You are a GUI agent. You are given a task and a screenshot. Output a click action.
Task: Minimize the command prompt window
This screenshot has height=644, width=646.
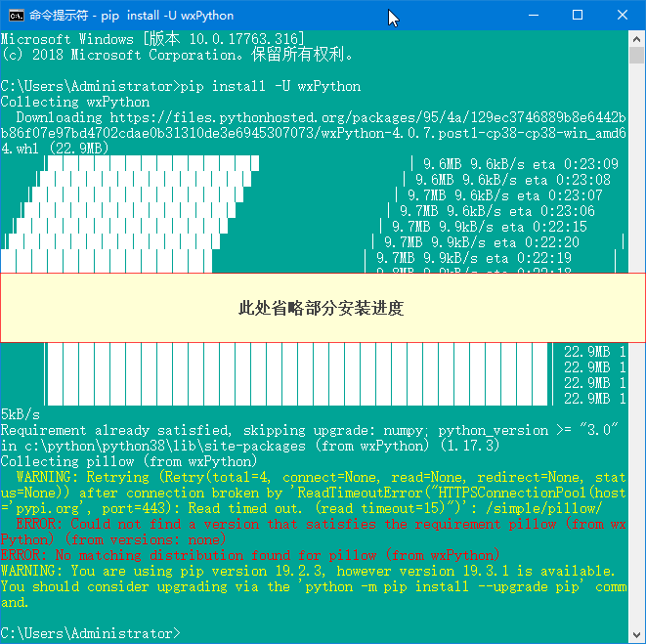pyautogui.click(x=534, y=16)
